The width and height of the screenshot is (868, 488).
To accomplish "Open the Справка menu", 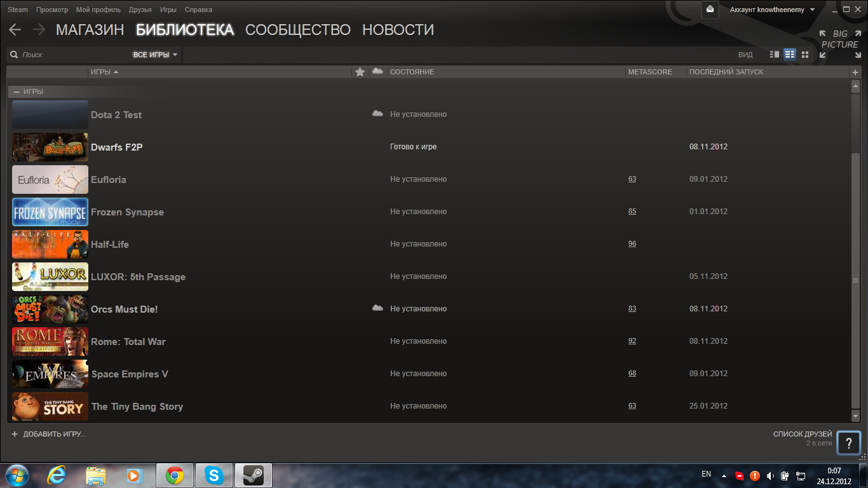I will [x=198, y=10].
